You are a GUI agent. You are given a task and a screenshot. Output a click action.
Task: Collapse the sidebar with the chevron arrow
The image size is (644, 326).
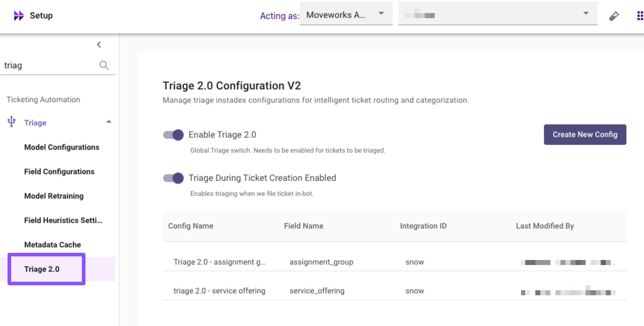coord(99,45)
